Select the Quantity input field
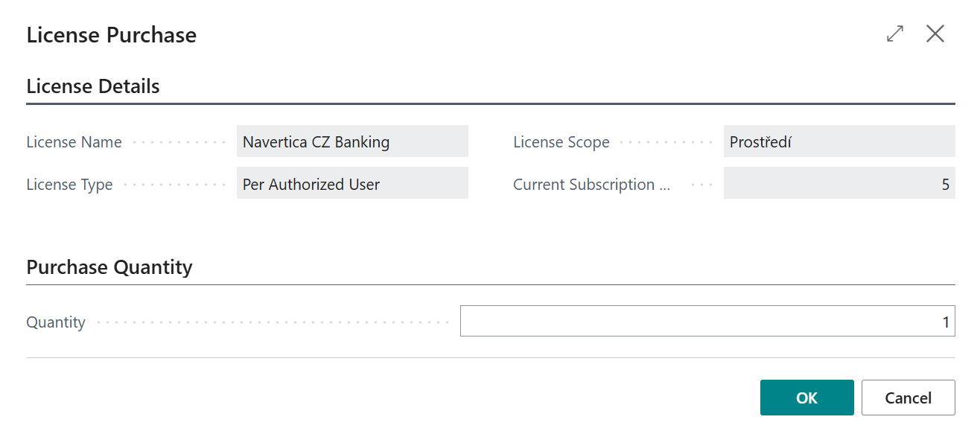The height and width of the screenshot is (440, 980). point(707,321)
